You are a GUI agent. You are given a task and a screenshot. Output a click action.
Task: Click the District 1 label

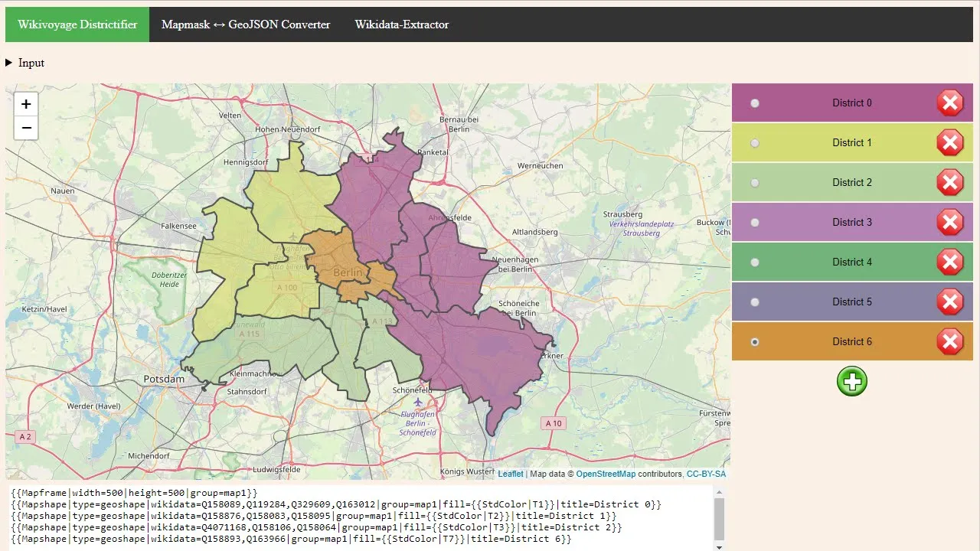852,142
